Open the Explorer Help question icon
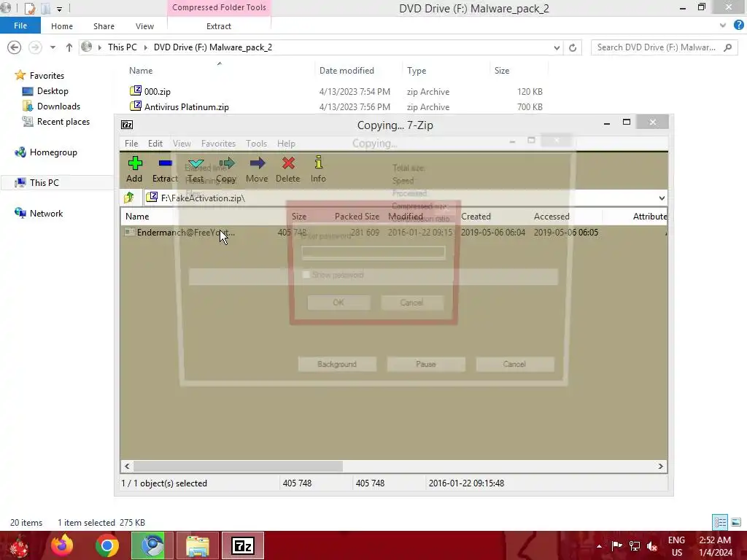 [738, 26]
